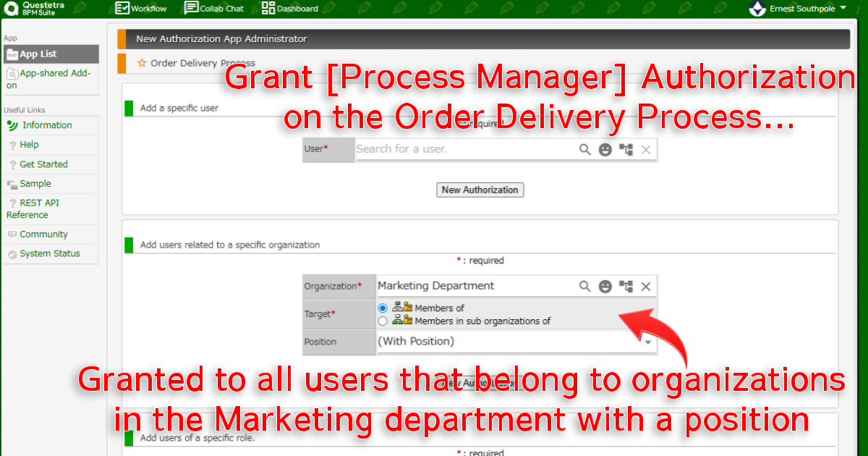Open REST API Reference link
This screenshot has height=456, width=868.
[x=33, y=208]
